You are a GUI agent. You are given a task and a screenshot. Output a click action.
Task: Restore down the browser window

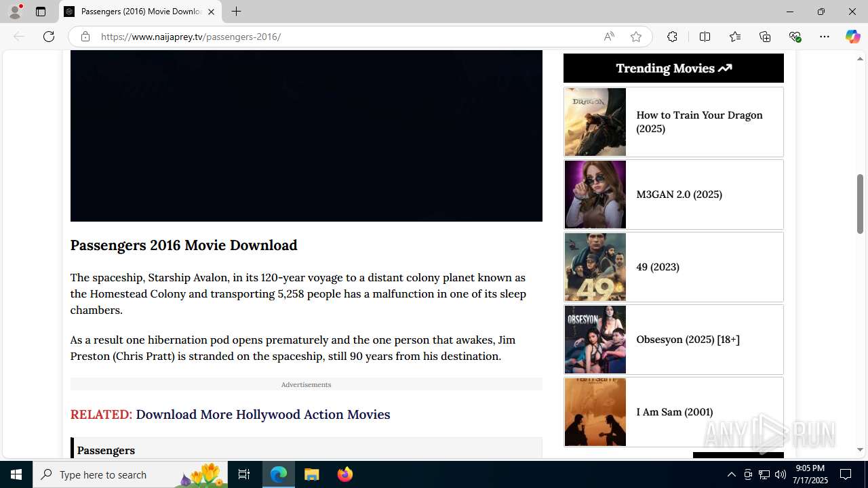(821, 12)
